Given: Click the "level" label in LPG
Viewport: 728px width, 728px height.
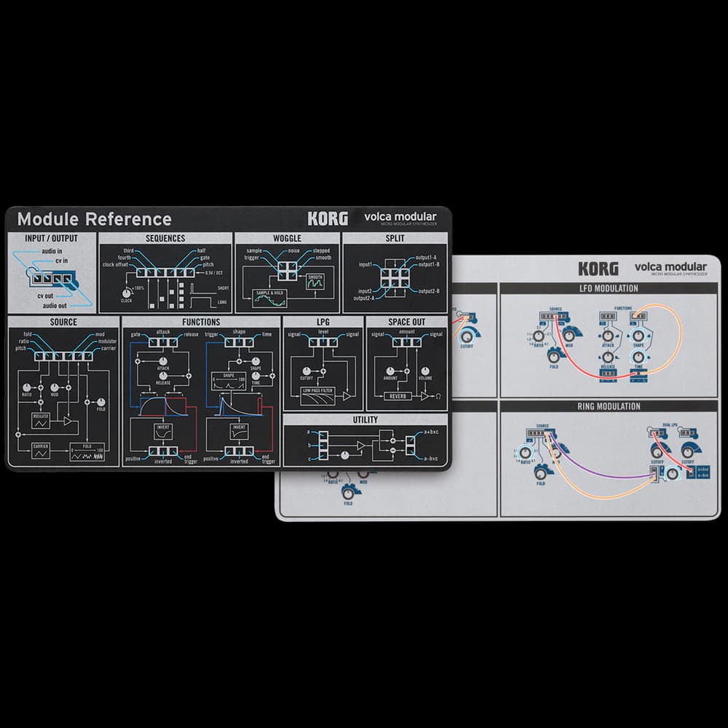Looking at the screenshot, I should 323,332.
